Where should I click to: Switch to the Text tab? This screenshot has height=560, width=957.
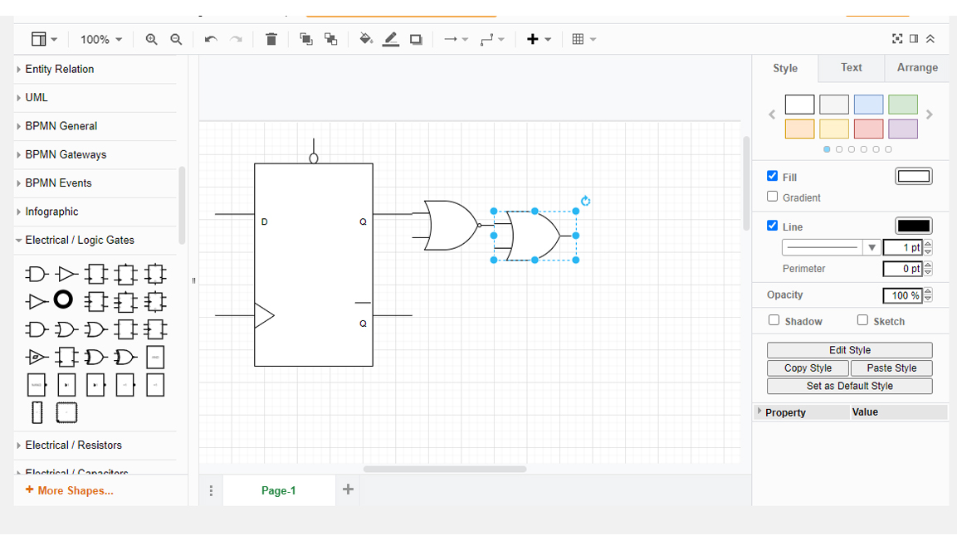coord(851,68)
